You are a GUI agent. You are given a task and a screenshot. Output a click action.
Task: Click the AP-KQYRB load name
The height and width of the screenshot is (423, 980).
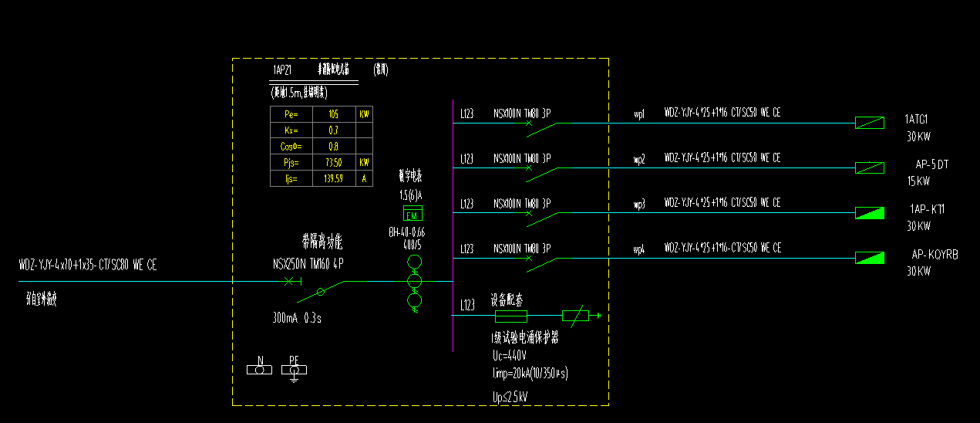click(935, 254)
